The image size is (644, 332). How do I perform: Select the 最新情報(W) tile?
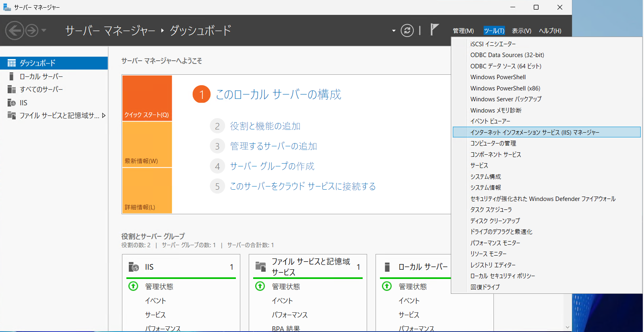pos(147,144)
